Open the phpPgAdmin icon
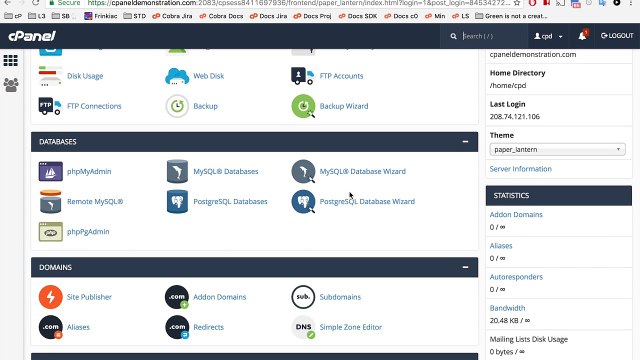Viewport: 640px width, 360px height. pyautogui.click(x=51, y=232)
